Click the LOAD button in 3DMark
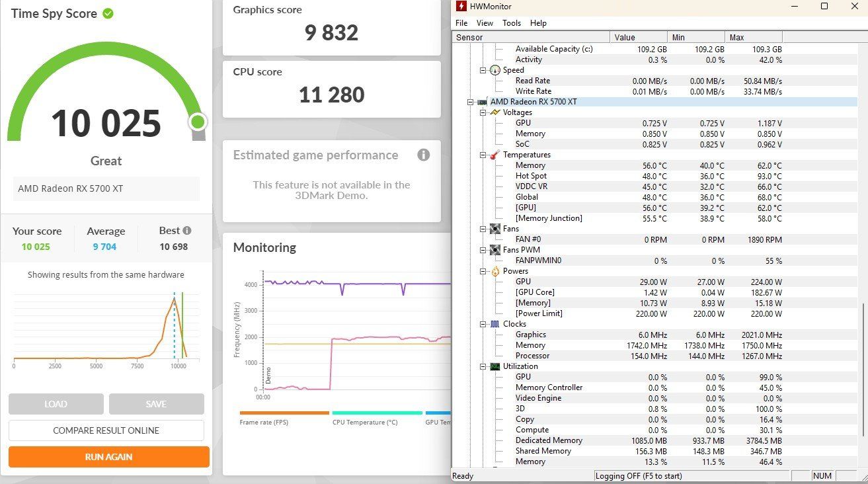The image size is (868, 484). (x=56, y=404)
